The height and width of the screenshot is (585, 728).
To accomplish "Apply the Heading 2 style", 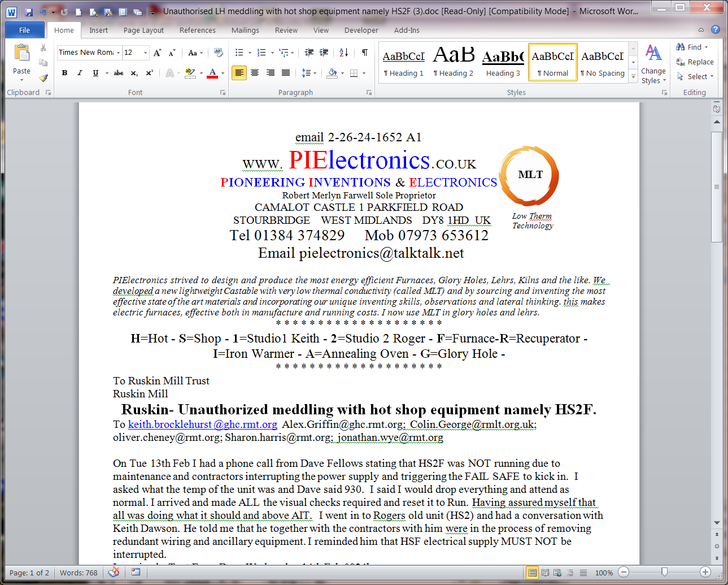I will point(454,62).
